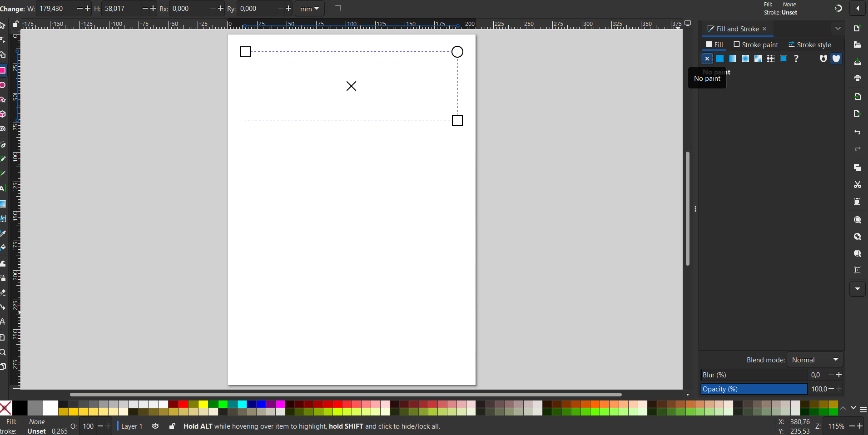Open the mm units dropdown
Screen dimensions: 868x435
pos(309,9)
